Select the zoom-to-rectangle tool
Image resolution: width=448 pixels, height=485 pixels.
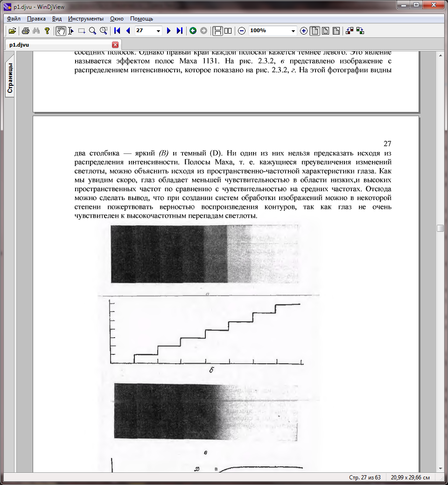[104, 31]
